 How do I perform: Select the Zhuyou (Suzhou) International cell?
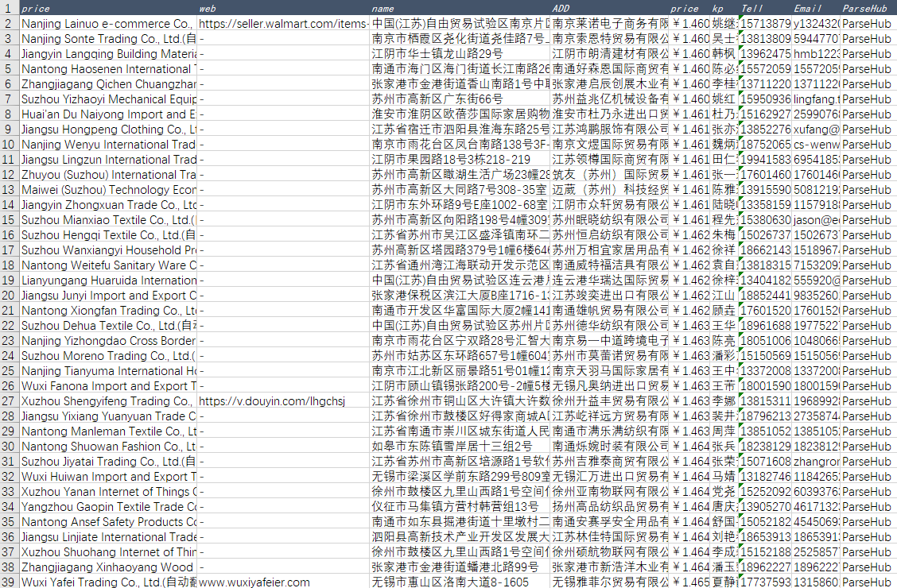coord(108,174)
